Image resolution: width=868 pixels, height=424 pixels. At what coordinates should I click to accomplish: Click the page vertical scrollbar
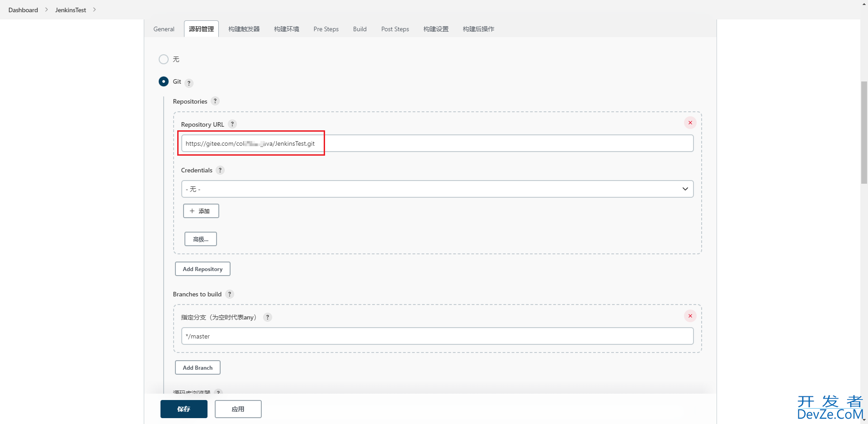864,132
